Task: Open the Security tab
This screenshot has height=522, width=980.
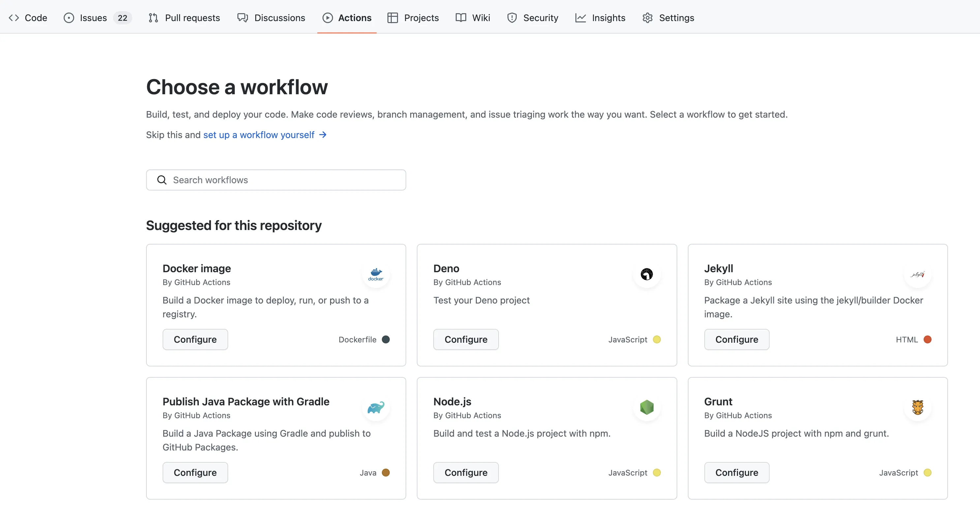Action: coord(533,18)
